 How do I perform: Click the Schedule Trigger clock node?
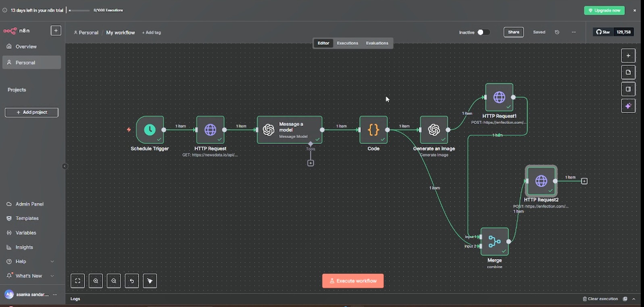pos(150,130)
